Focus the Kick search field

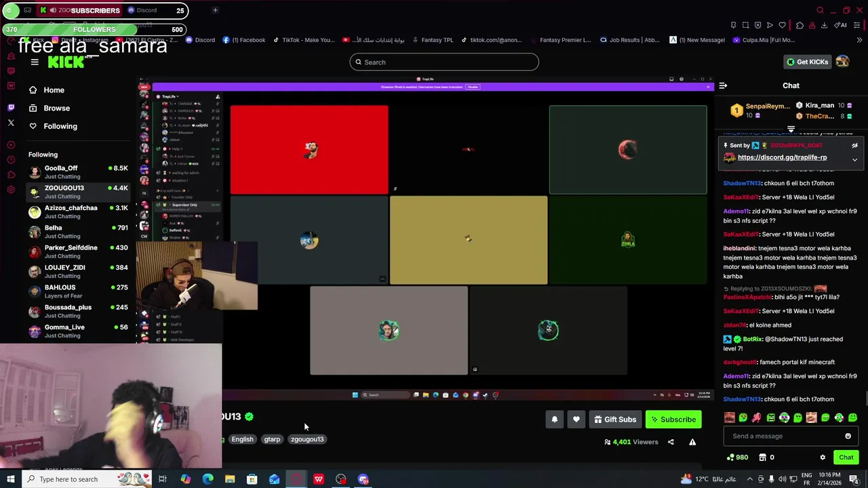coord(444,62)
